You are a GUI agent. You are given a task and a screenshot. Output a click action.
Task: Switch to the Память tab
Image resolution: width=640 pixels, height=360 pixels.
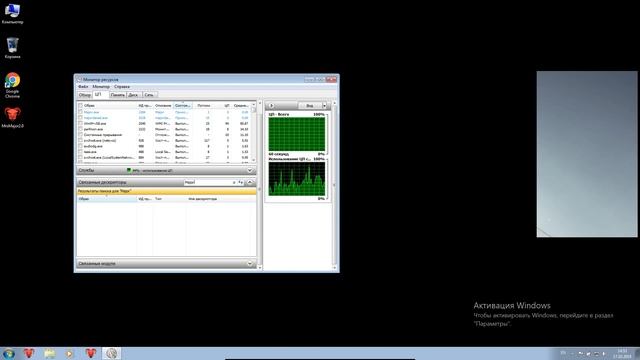[x=118, y=95]
